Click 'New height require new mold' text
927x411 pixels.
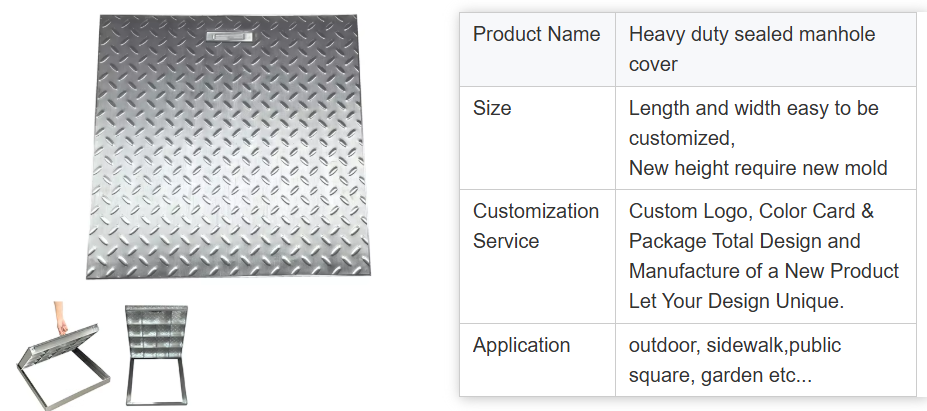(758, 168)
